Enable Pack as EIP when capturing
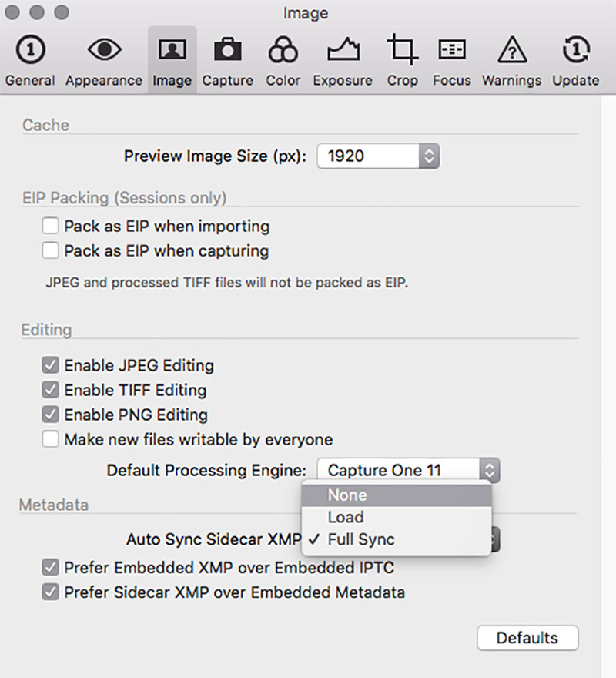616x678 pixels. [51, 250]
